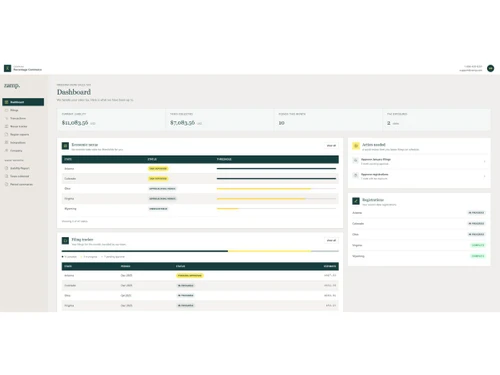Click the icon beside Approve January filings
This screenshot has height=375, width=500.
pyautogui.click(x=355, y=161)
